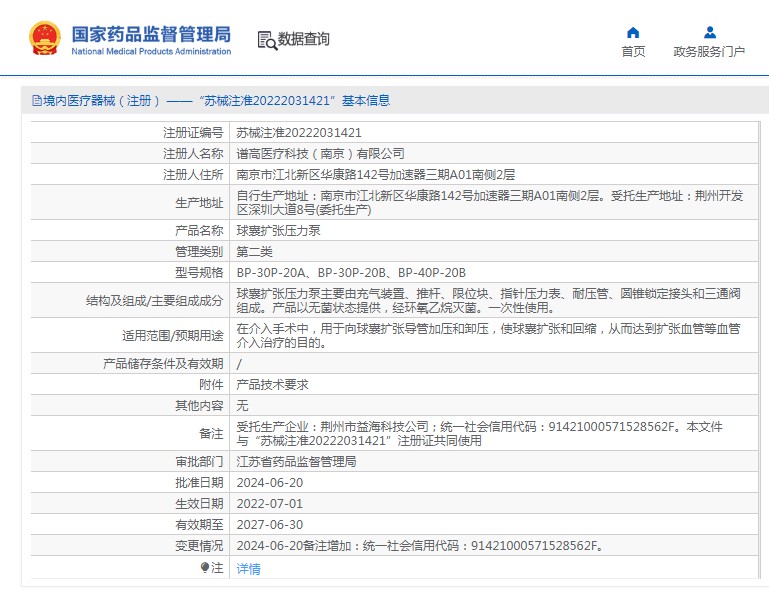769x595 pixels.
Task: Click the 注册人住所 address value
Action: click(x=376, y=175)
